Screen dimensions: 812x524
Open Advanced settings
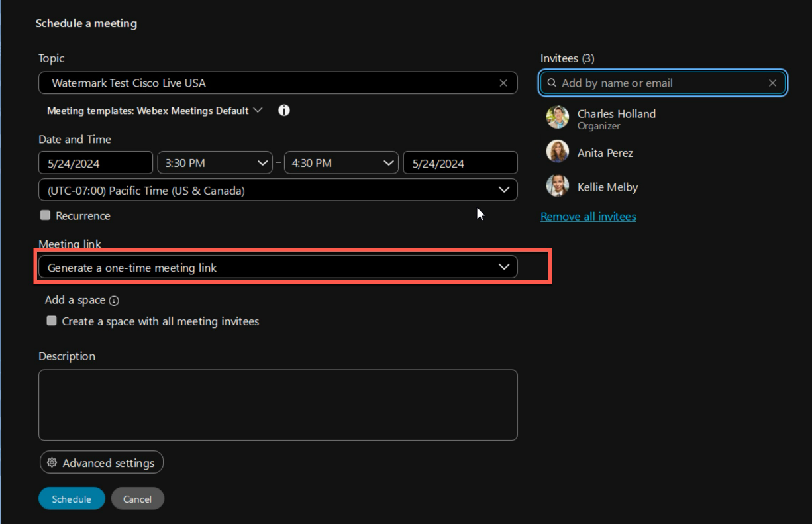[x=101, y=463]
